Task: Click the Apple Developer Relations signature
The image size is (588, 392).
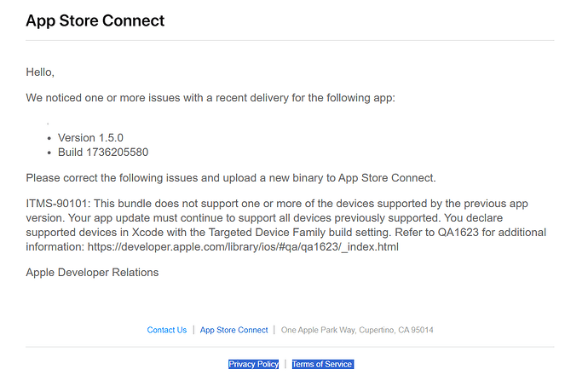Action: 92,273
